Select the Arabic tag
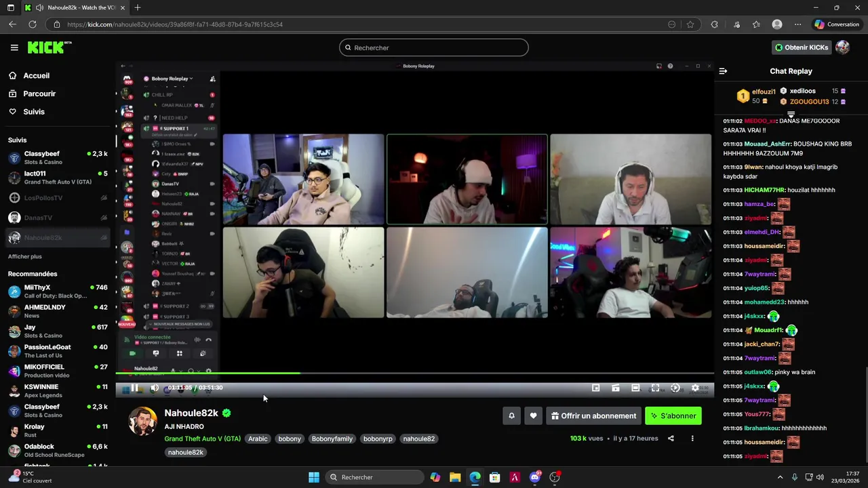The width and height of the screenshot is (868, 488). pos(258,439)
